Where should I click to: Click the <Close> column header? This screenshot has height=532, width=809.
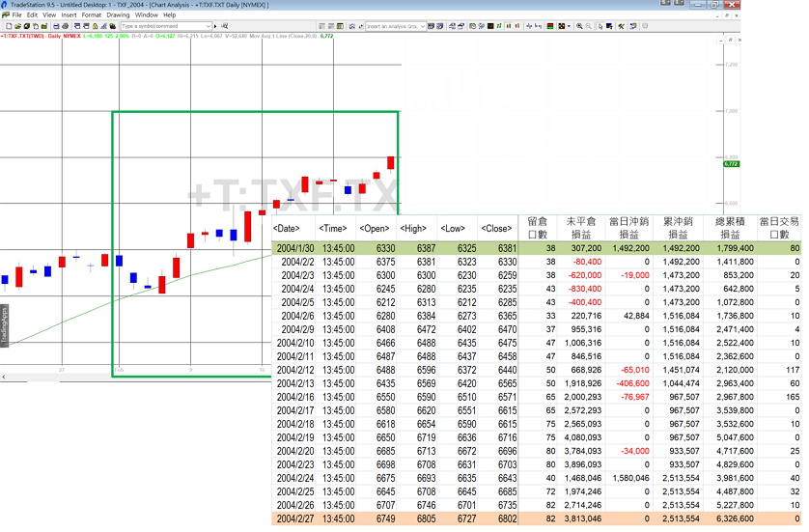click(496, 229)
